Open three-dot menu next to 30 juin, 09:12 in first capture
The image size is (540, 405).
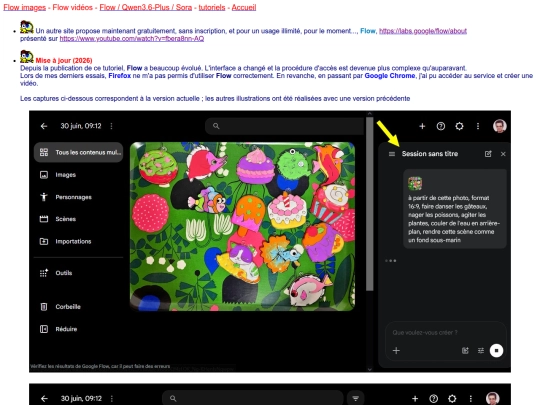tap(111, 126)
